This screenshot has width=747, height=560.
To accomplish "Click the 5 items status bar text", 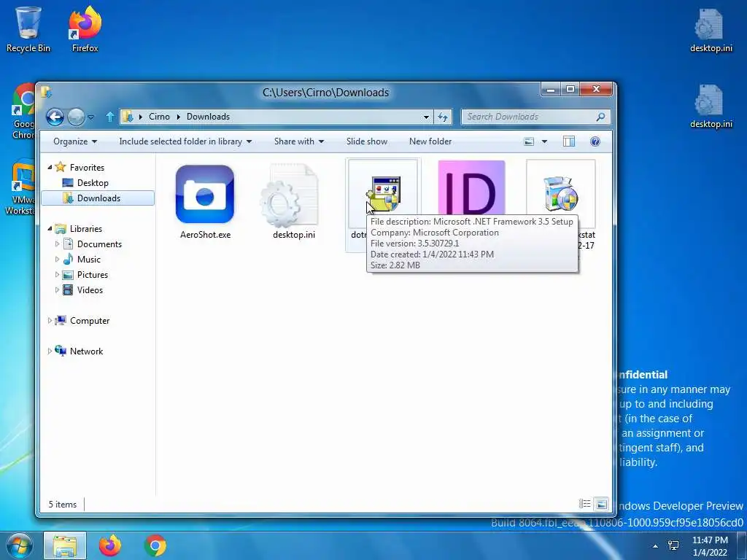I will tap(63, 505).
